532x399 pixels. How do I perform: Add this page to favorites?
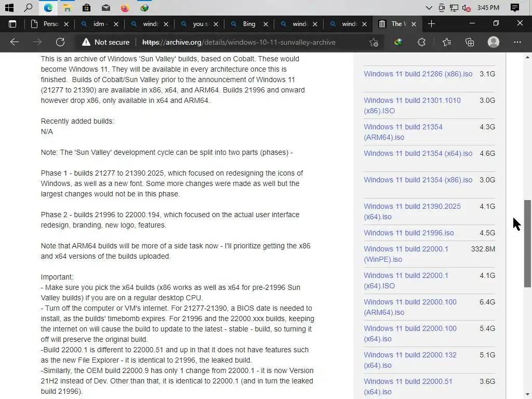374,42
